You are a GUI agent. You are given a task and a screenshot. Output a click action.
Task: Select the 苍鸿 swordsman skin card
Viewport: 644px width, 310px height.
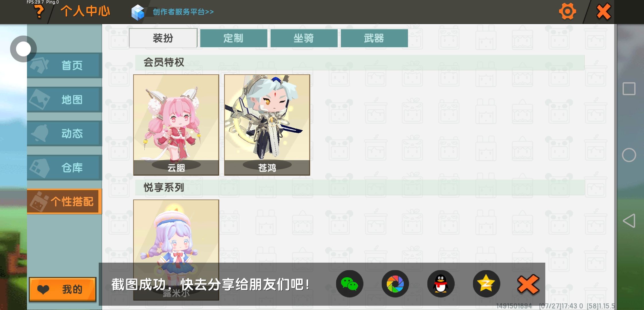coord(267,125)
